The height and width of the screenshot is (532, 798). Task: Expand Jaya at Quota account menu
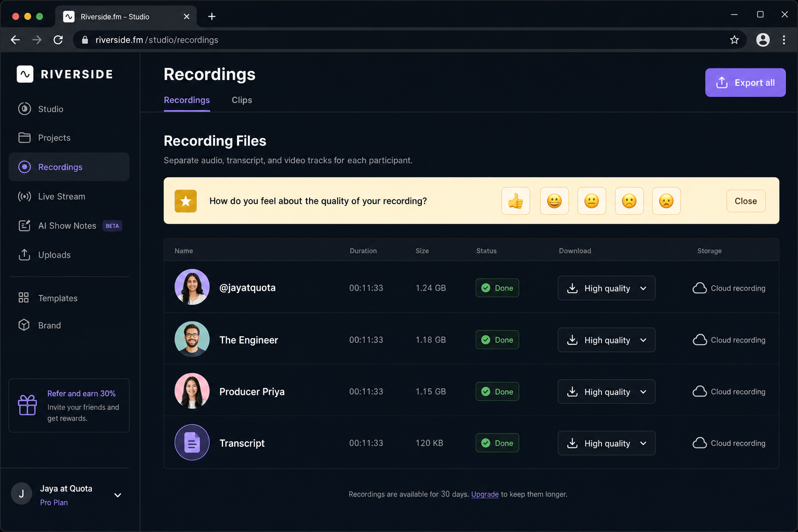pyautogui.click(x=118, y=495)
